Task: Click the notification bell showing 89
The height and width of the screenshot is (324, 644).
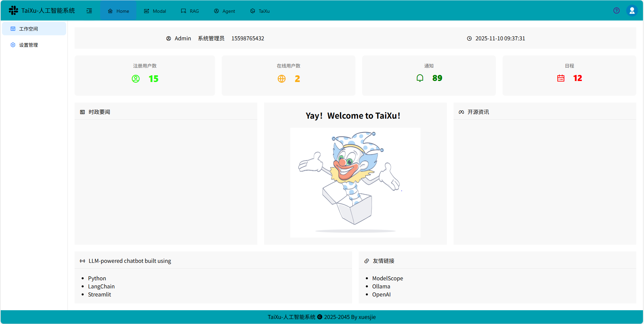Action: click(420, 78)
